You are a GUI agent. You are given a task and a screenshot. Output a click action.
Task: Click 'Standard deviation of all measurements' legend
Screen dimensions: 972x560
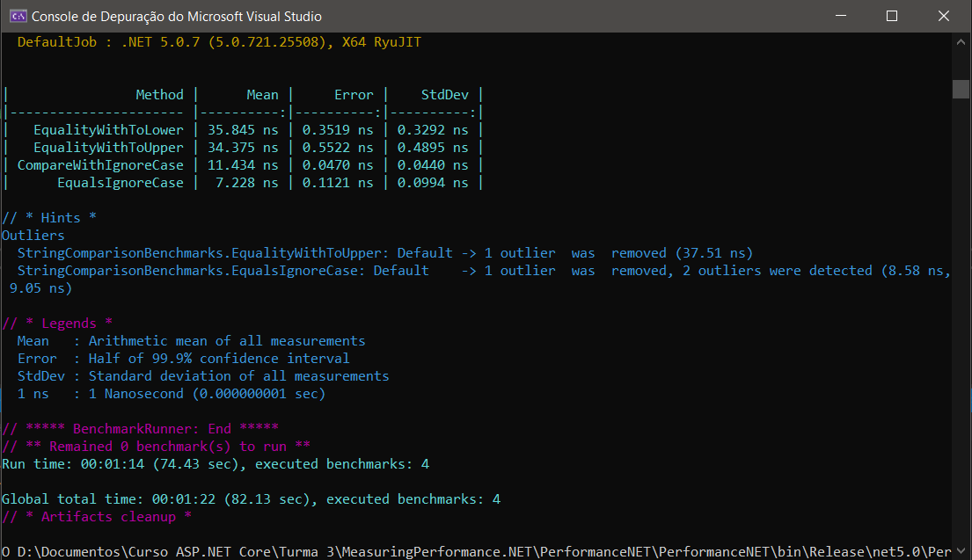click(238, 376)
